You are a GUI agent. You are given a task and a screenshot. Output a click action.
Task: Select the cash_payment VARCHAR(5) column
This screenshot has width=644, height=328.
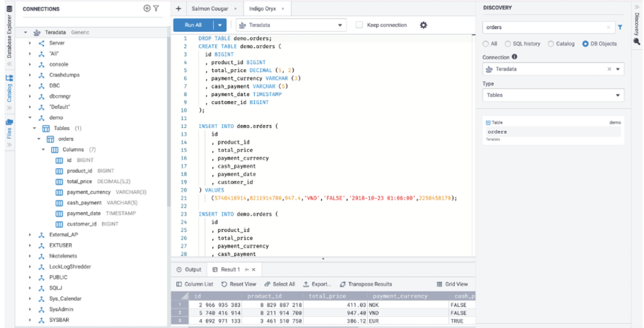tap(102, 203)
